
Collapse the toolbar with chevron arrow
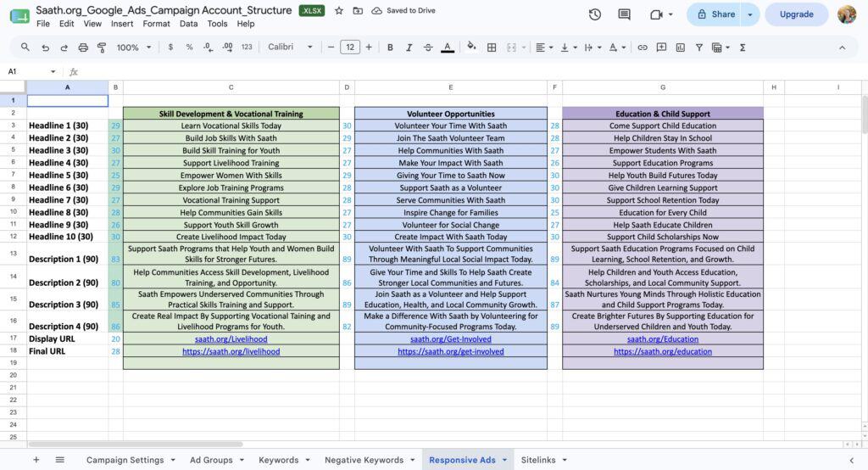842,48
